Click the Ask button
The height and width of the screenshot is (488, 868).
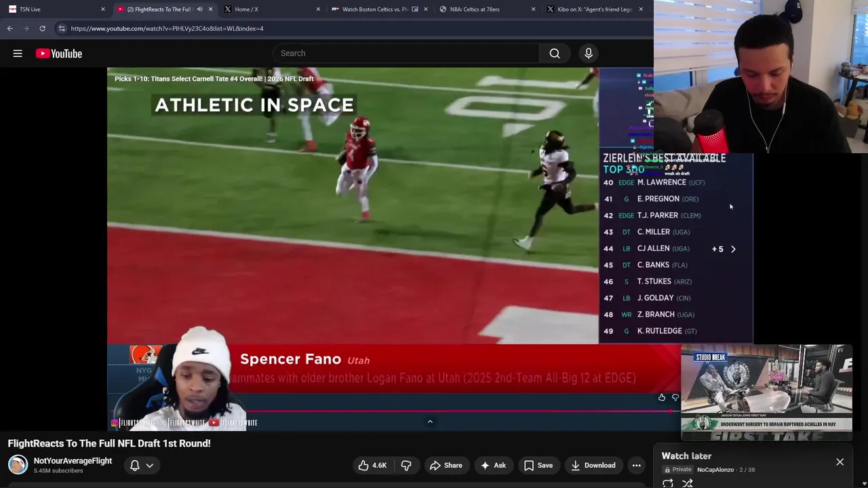click(493, 466)
